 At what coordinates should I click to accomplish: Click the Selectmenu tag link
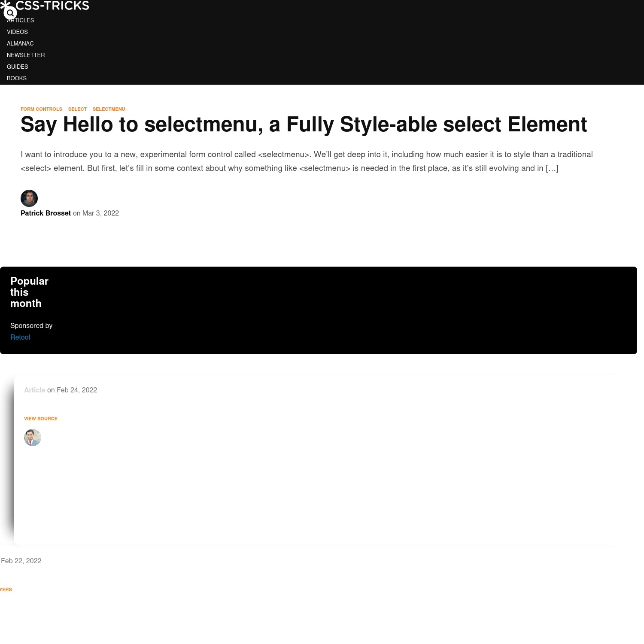(x=109, y=109)
